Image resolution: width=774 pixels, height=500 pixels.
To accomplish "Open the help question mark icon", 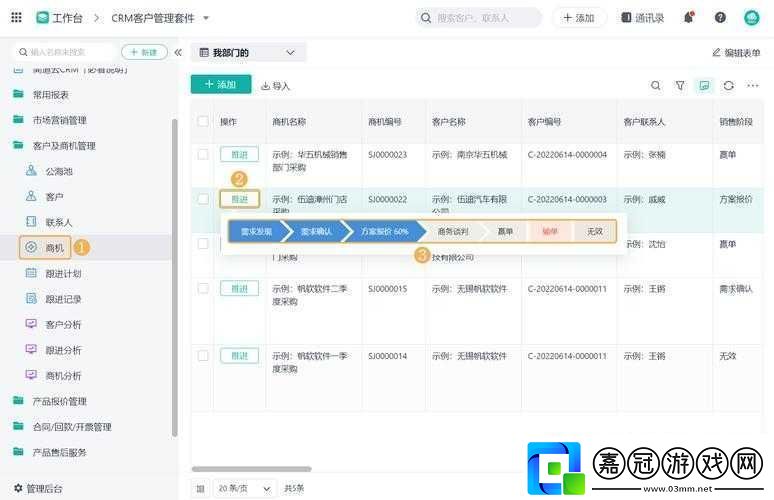I will click(720, 18).
